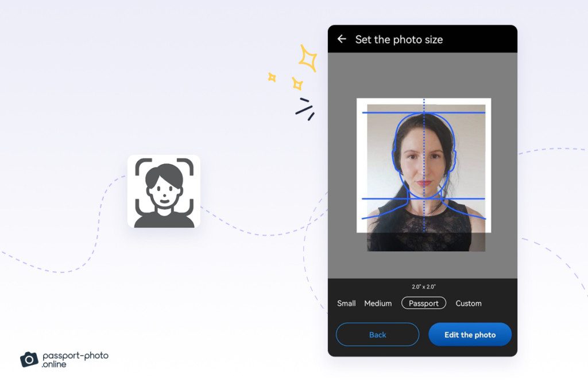The image size is (588, 382).
Task: Click the Edit the photo button
Action: pyautogui.click(x=470, y=334)
